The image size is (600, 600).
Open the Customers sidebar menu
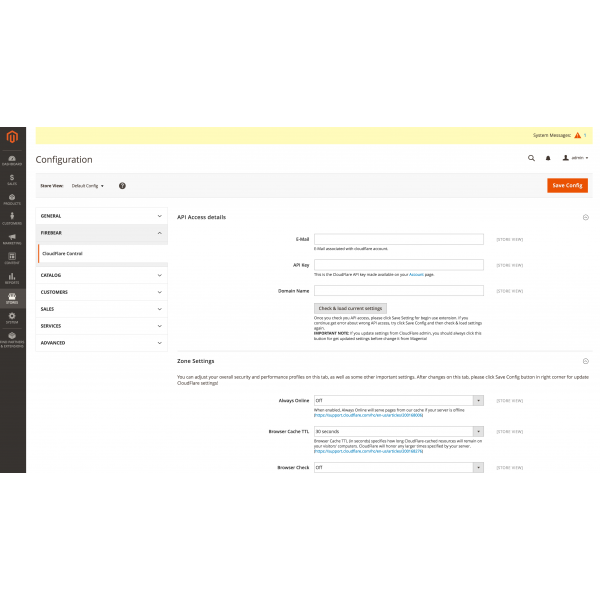click(x=12, y=219)
